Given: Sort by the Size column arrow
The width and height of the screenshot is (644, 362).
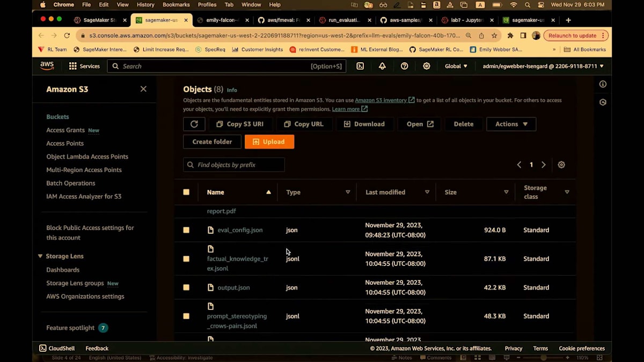Looking at the screenshot, I should (506, 192).
